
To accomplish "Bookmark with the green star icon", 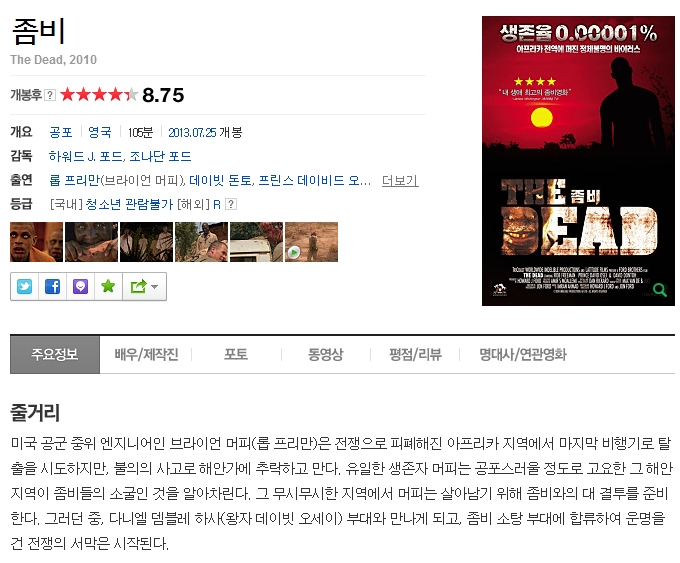I will [x=108, y=286].
